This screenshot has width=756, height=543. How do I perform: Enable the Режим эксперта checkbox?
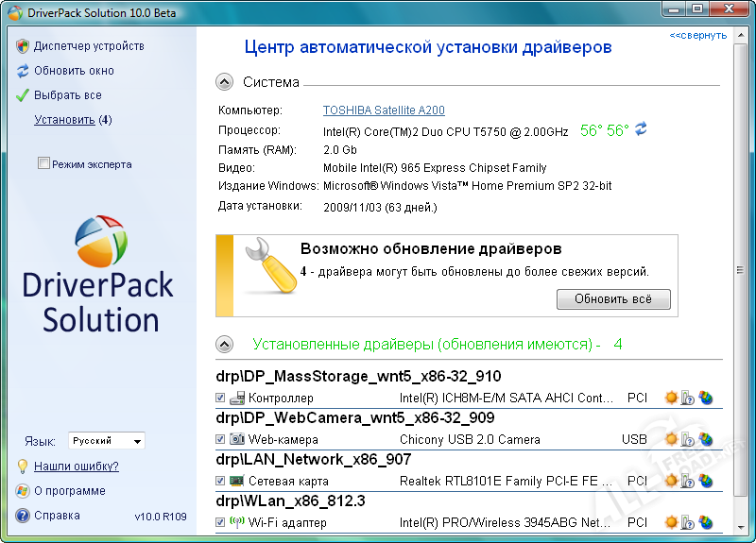[43, 164]
